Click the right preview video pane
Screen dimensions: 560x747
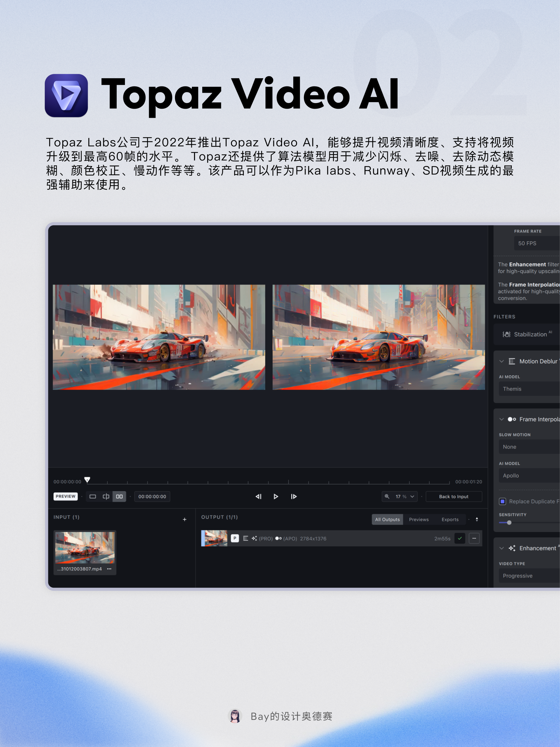[x=379, y=337]
